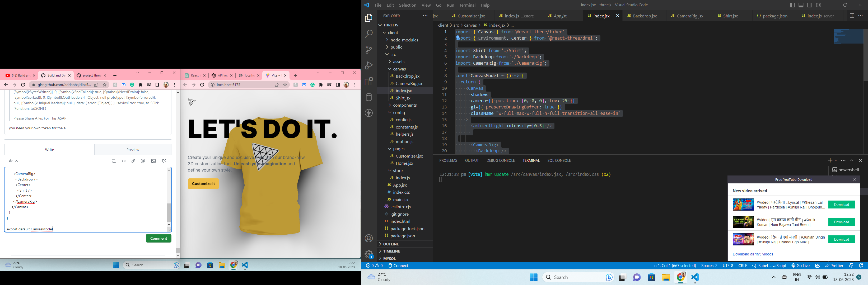This screenshot has height=285, width=868.
Task: Attach an image using the comment toolbar
Action: click(x=153, y=161)
